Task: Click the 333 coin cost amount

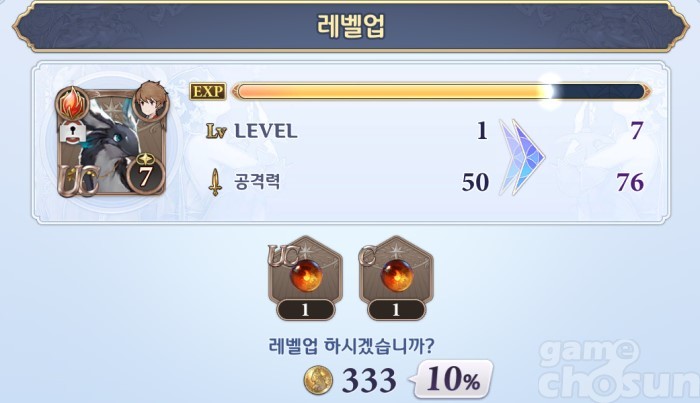Action: click(369, 381)
